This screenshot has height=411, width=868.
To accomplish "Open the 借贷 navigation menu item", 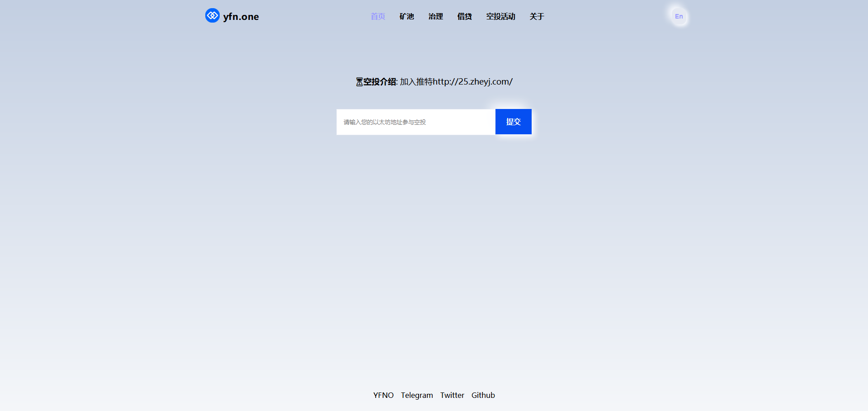I will click(464, 16).
